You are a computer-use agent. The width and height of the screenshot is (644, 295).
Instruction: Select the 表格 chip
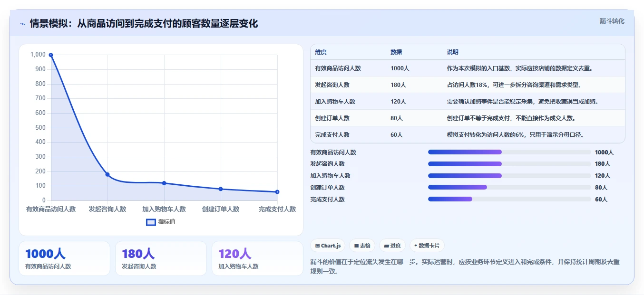pos(362,246)
